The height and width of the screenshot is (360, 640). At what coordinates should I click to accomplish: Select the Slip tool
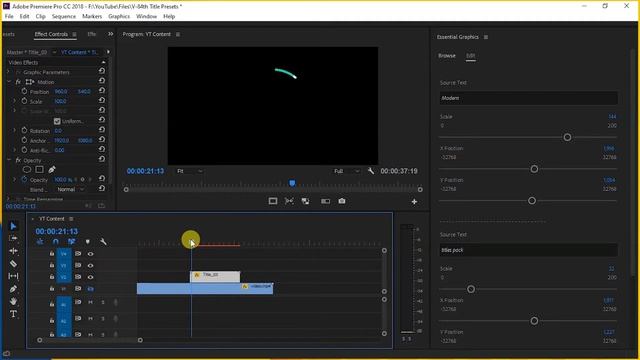13,276
